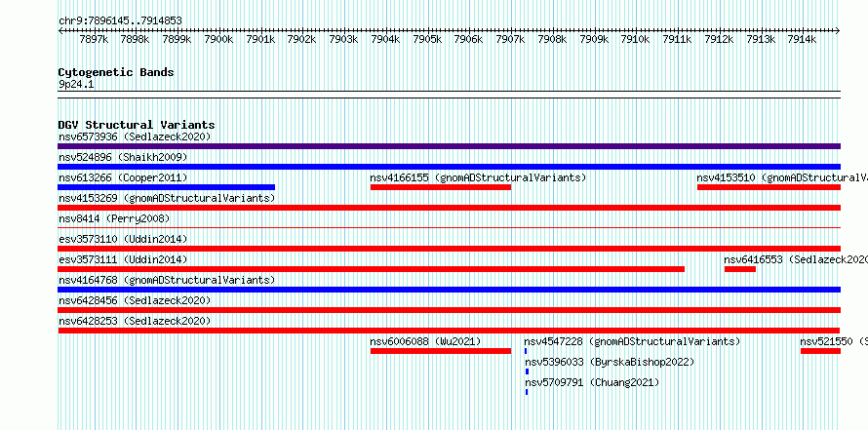Click ruler position 7898k
The image size is (868, 430).
(135, 39)
